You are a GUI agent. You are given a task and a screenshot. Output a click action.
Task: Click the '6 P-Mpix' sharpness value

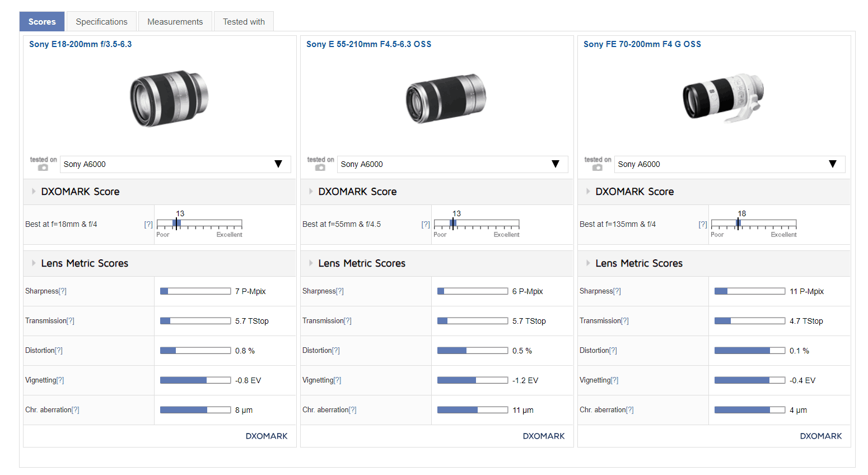[528, 291]
